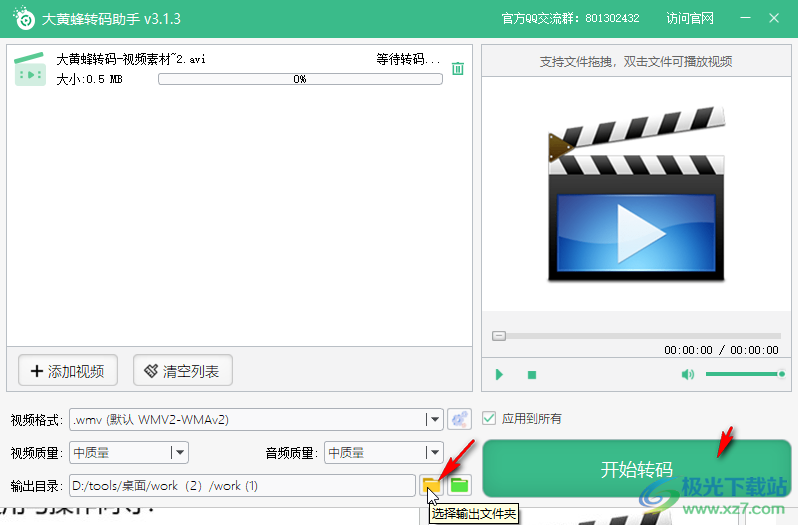The width and height of the screenshot is (798, 525).
Task: Minimize the 大黄蜂转码助手 window
Action: pyautogui.click(x=745, y=18)
